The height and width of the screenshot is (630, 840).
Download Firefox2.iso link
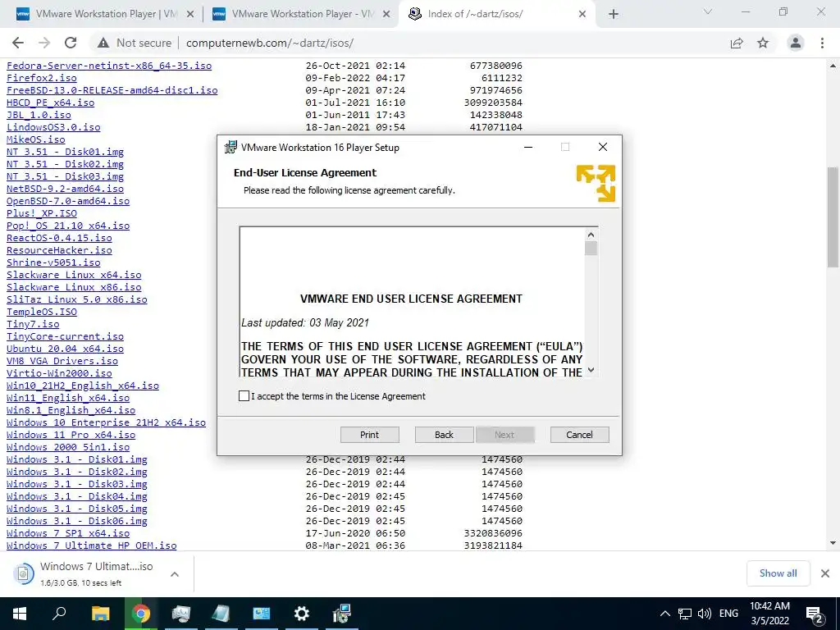click(x=42, y=78)
